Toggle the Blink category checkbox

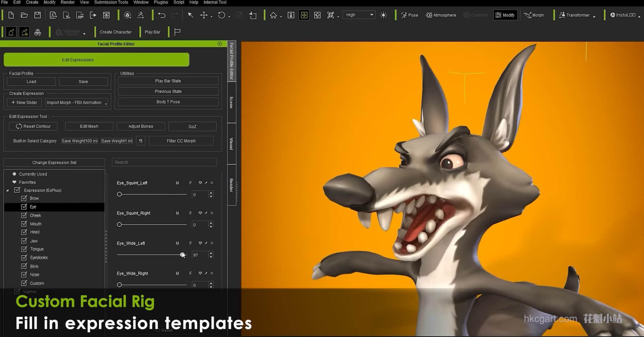pyautogui.click(x=24, y=266)
